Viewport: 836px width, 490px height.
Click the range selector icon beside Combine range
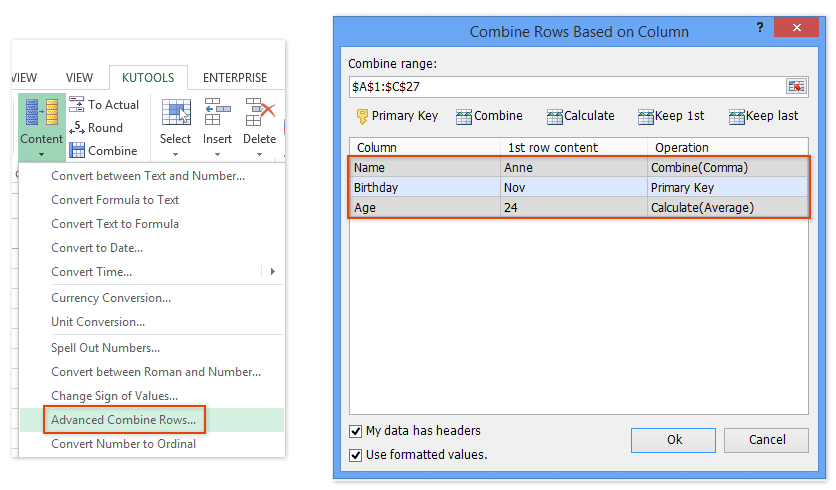[796, 86]
